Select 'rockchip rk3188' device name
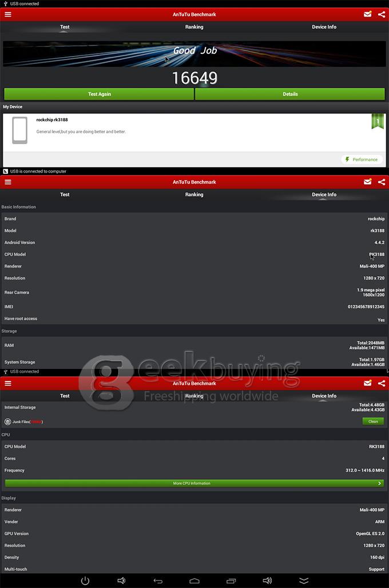This screenshot has width=389, height=588. pos(52,120)
